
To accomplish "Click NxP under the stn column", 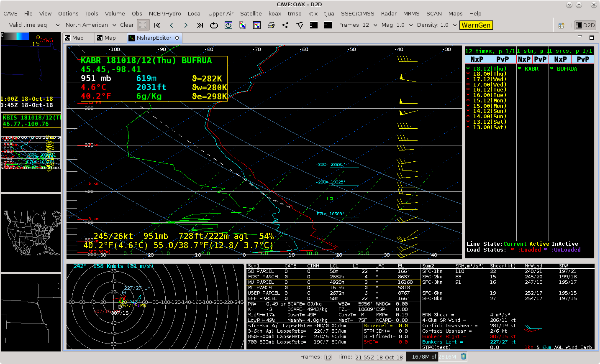I will [x=524, y=59].
